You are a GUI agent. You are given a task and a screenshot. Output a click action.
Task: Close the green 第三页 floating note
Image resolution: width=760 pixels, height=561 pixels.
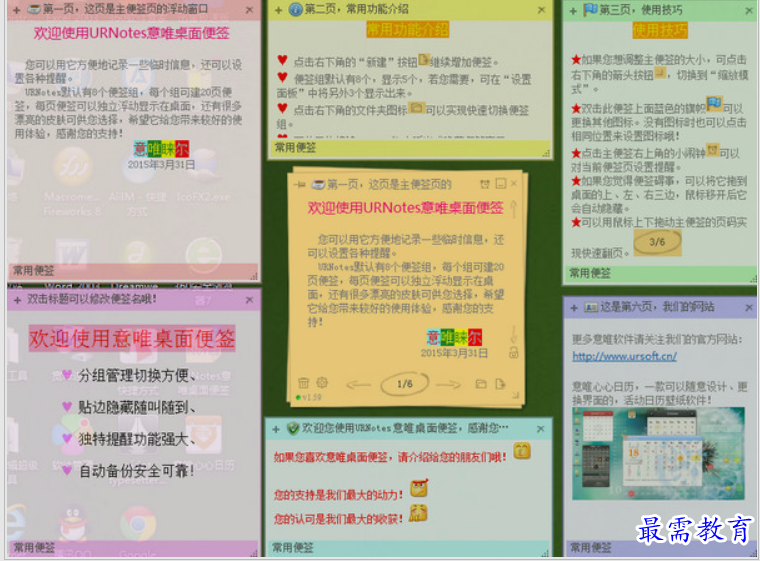[x=749, y=10]
